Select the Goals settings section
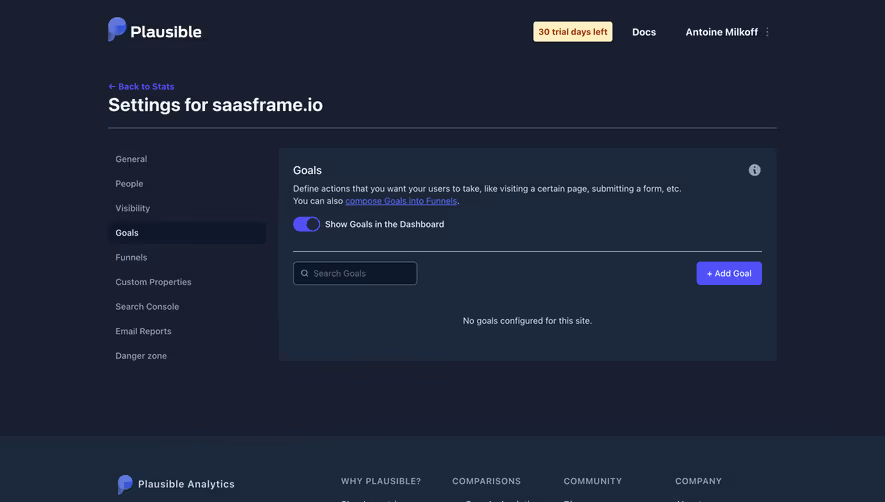Image resolution: width=885 pixels, height=502 pixels. [x=187, y=233]
